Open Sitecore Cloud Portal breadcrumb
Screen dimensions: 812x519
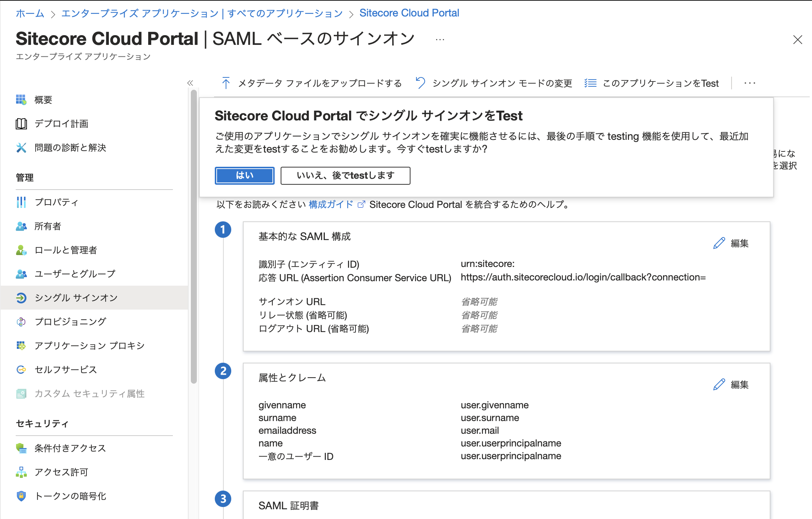[409, 13]
